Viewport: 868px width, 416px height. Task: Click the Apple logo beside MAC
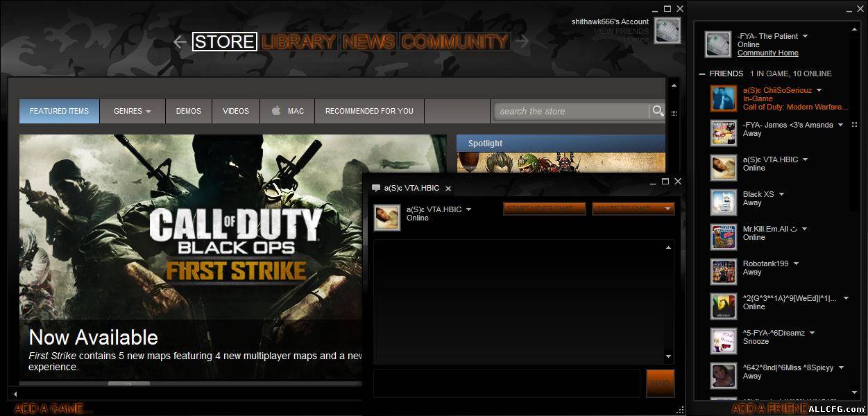275,111
